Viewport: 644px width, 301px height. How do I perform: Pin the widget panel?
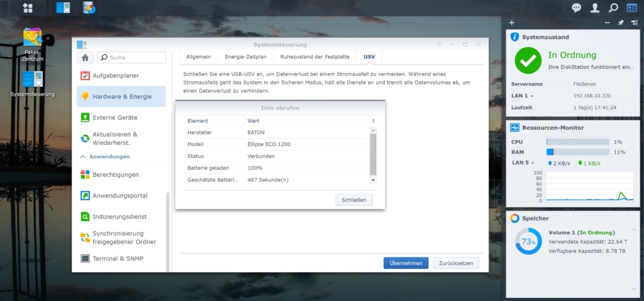coord(621,23)
